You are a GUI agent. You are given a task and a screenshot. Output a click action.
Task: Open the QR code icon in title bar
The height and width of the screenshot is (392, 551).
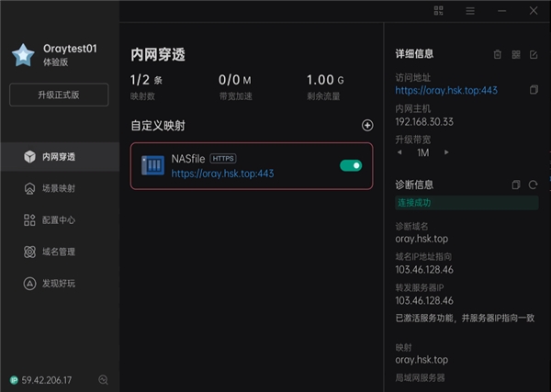tap(438, 10)
